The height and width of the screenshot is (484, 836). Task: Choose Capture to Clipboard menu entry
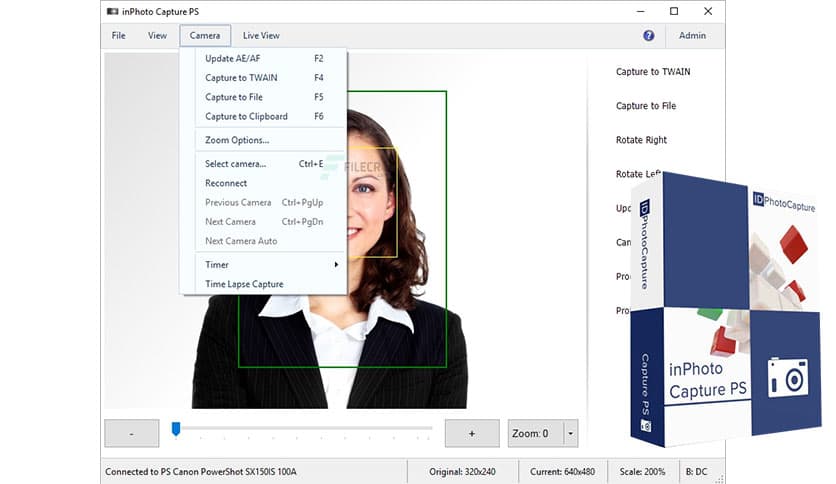246,117
